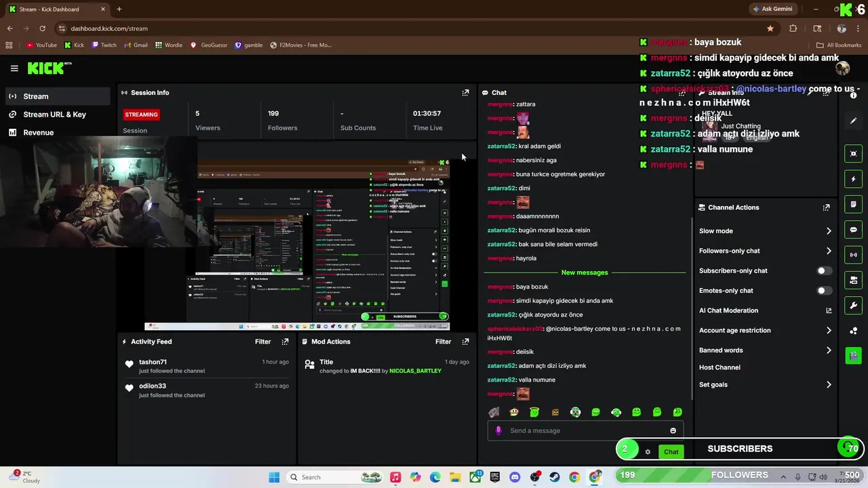Click the 199 Followers count in Session Info

[273, 114]
